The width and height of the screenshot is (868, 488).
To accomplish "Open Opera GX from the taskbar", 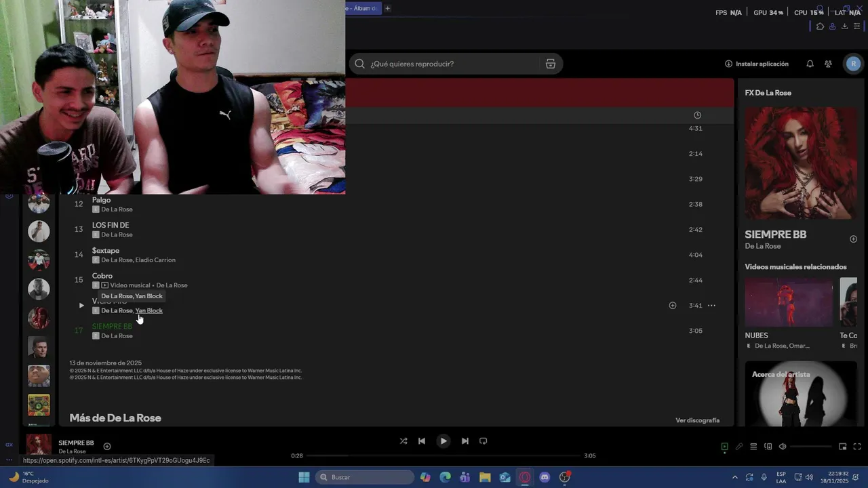I will 525,477.
